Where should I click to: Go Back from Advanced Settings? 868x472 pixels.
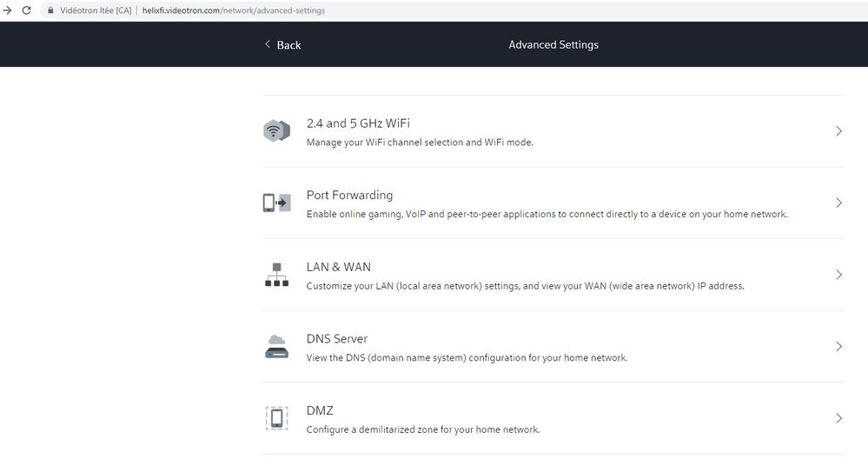coord(282,44)
